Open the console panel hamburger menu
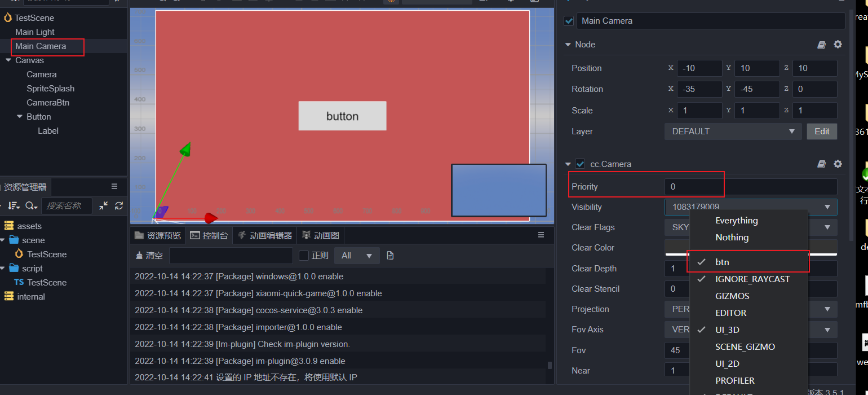Image resolution: width=868 pixels, height=395 pixels. coord(541,235)
